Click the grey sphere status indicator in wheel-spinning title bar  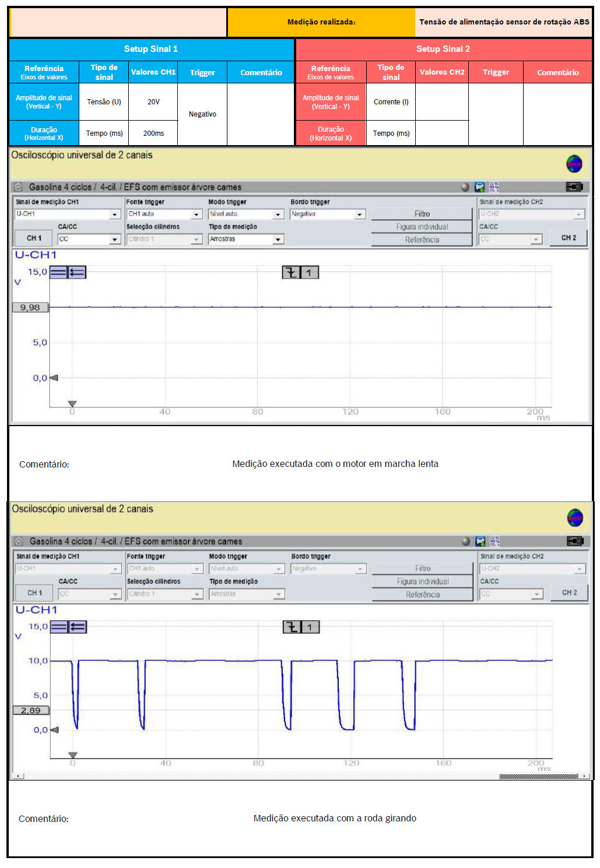[465, 541]
